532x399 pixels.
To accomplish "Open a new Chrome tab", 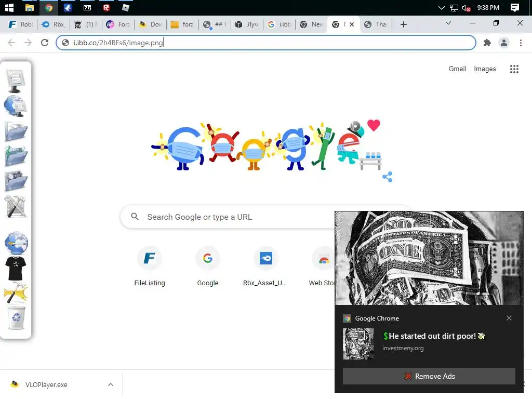I will click(x=403, y=24).
